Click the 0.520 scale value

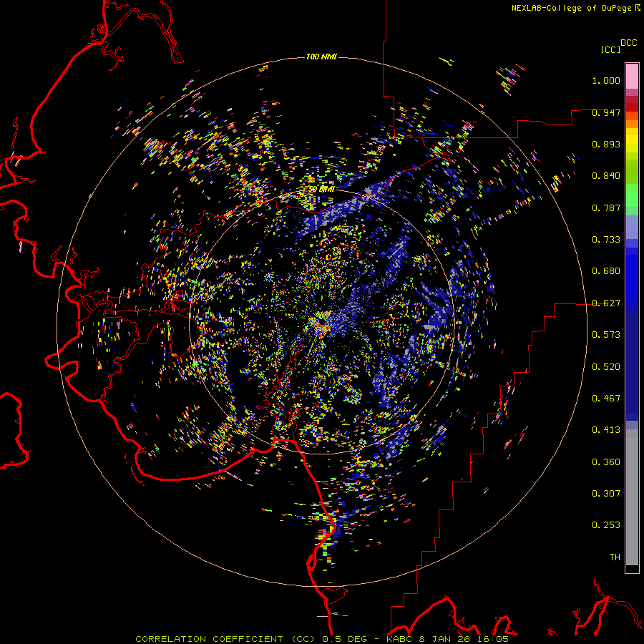point(606,367)
